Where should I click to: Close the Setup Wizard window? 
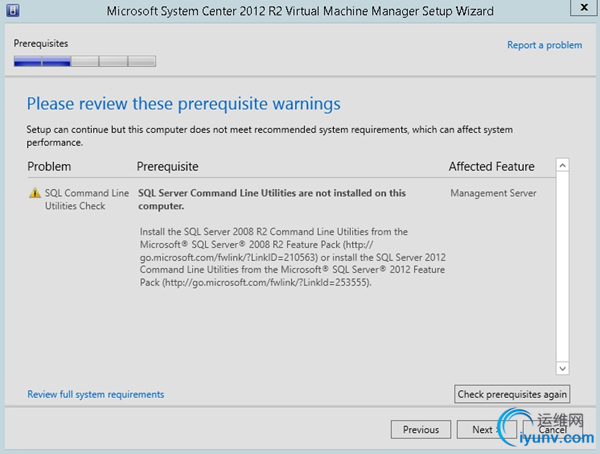coord(584,8)
